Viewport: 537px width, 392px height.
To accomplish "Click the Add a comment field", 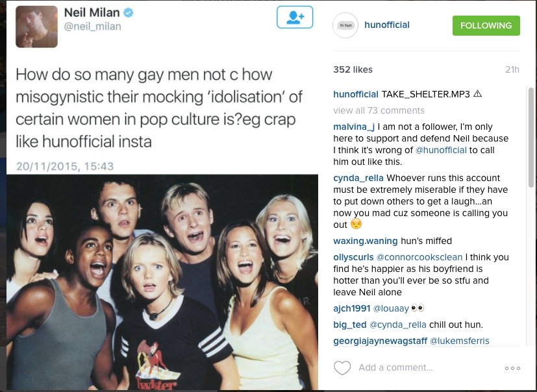I will [395, 368].
